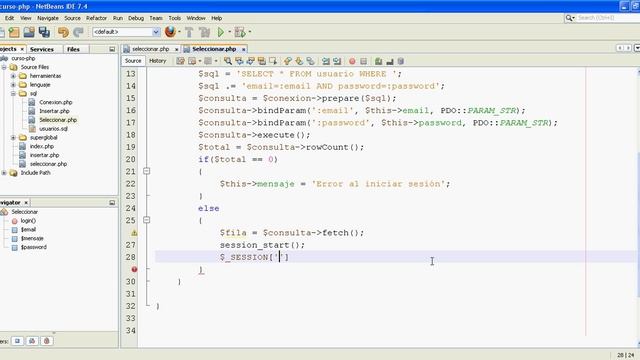This screenshot has width=640, height=360.
Task: Switch to the Files tab
Action: pyautogui.click(x=73, y=49)
